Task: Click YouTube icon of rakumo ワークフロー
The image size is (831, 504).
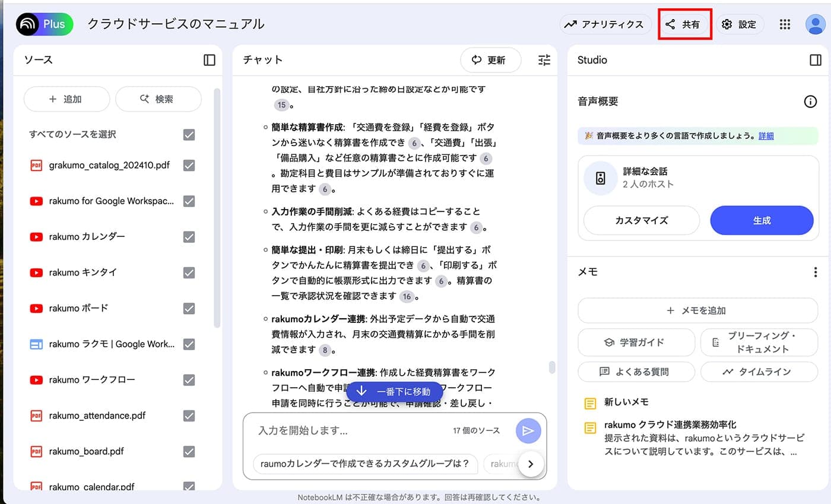Action: pos(36,380)
